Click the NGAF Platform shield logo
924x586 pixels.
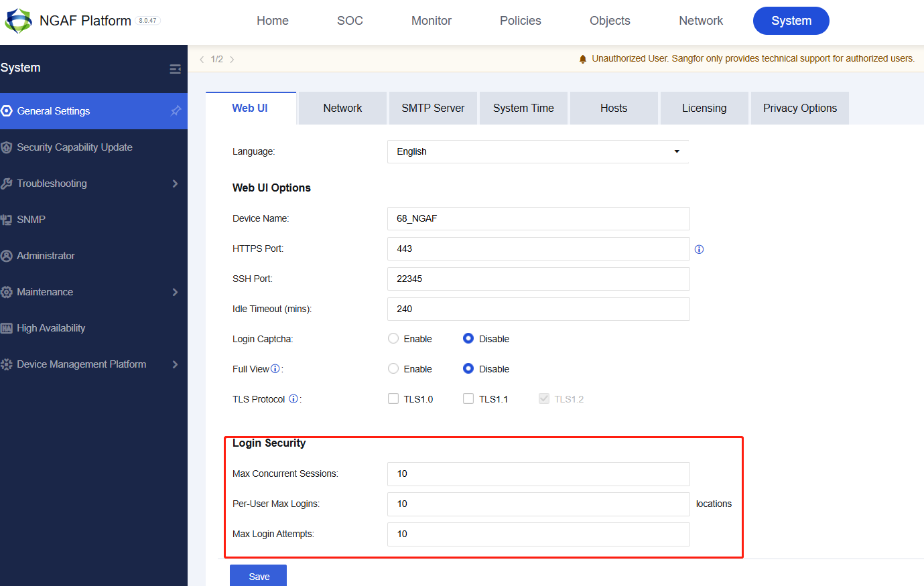(18, 21)
